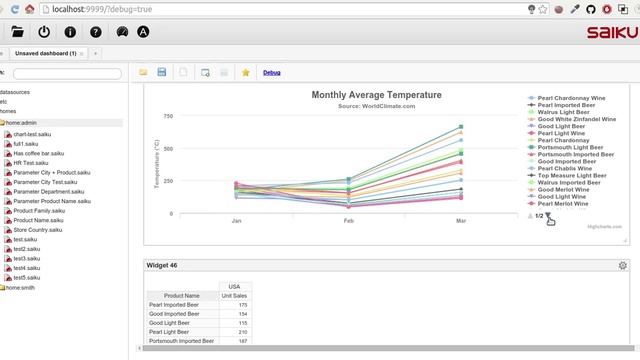Viewport: 640px width, 360px height.
Task: Toggle Top Measure Light Beer series
Action: click(x=572, y=176)
